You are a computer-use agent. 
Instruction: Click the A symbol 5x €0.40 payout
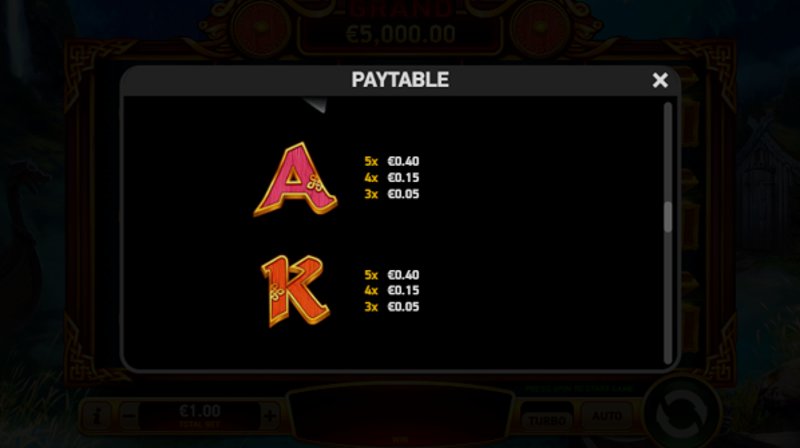392,161
